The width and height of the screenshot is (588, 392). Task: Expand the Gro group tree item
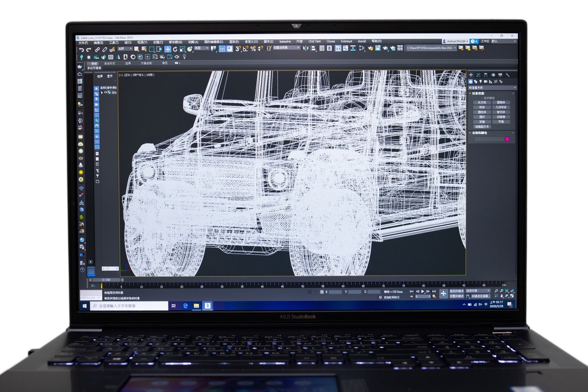coord(102,93)
